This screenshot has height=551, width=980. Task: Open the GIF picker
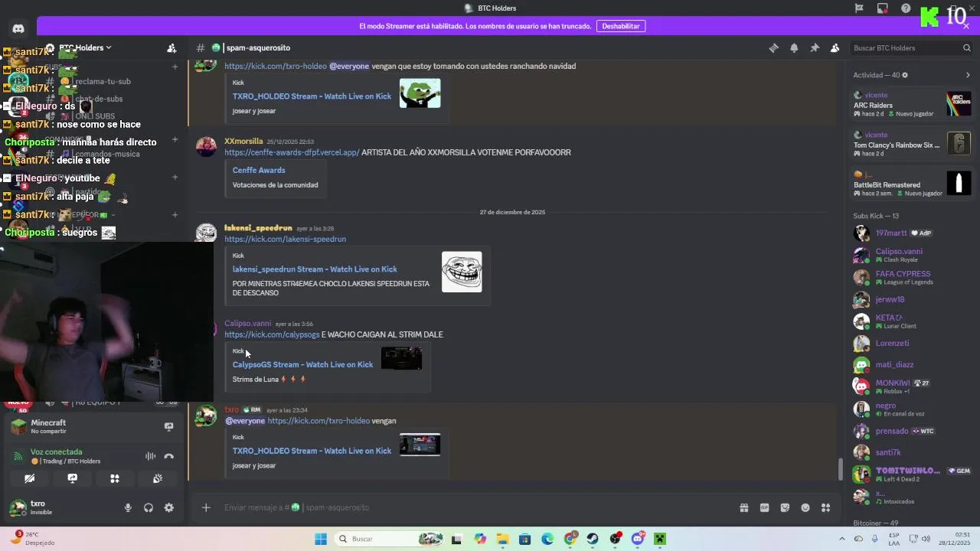(x=764, y=507)
